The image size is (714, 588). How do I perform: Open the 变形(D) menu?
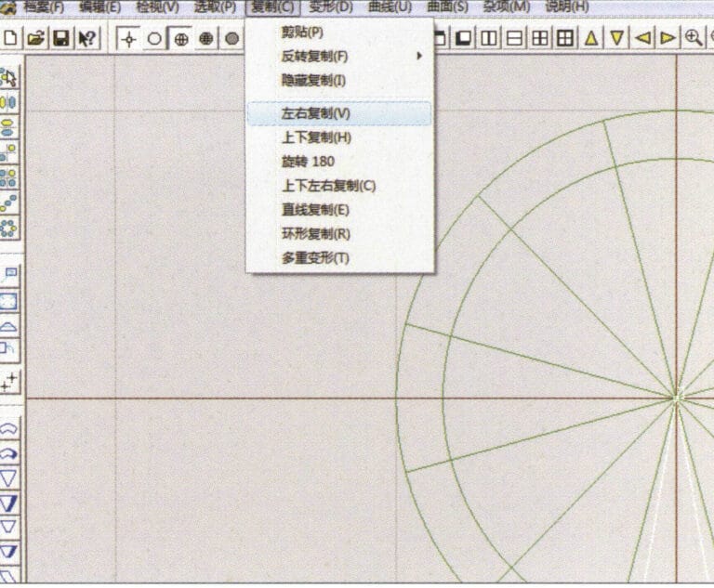[x=331, y=7]
